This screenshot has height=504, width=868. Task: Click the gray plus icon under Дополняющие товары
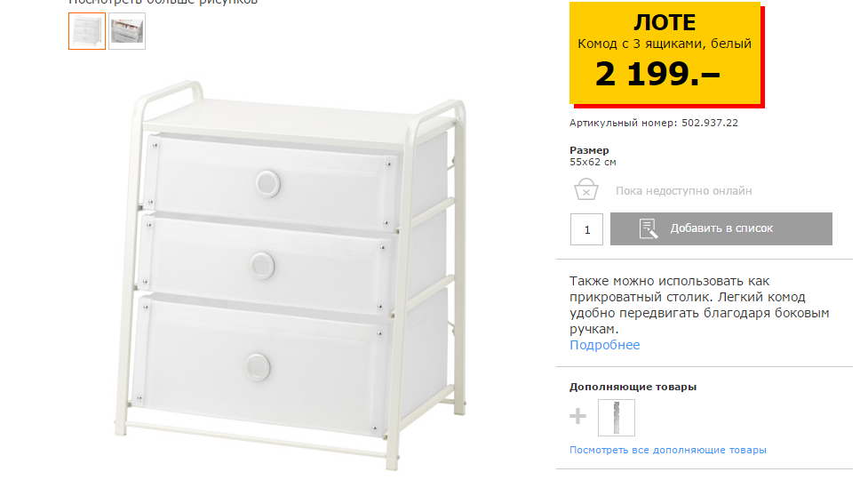click(578, 416)
